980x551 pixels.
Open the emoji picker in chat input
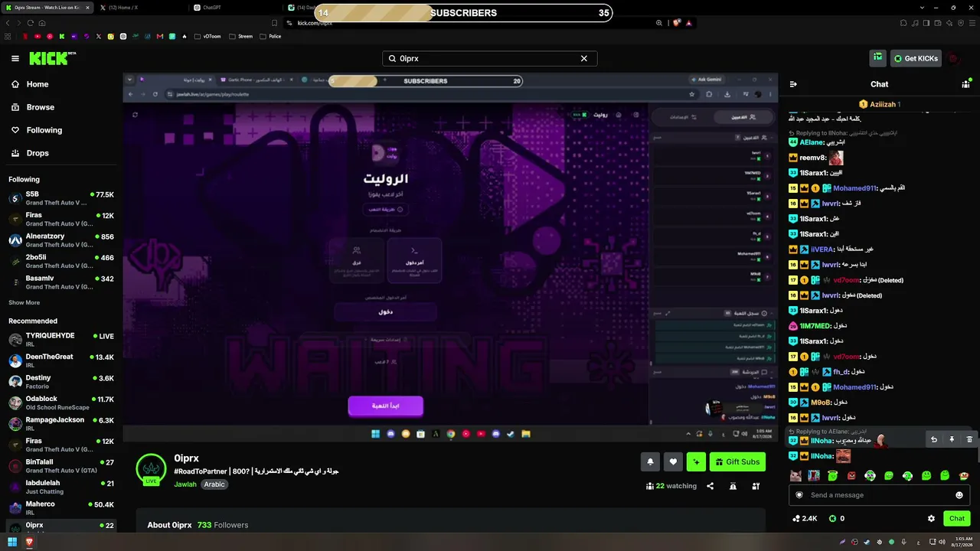(959, 495)
